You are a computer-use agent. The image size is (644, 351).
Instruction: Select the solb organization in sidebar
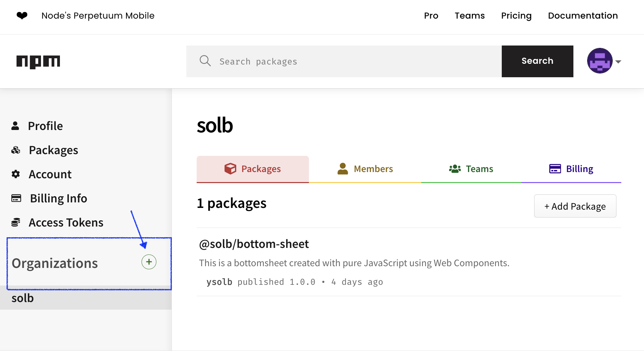pos(23,298)
